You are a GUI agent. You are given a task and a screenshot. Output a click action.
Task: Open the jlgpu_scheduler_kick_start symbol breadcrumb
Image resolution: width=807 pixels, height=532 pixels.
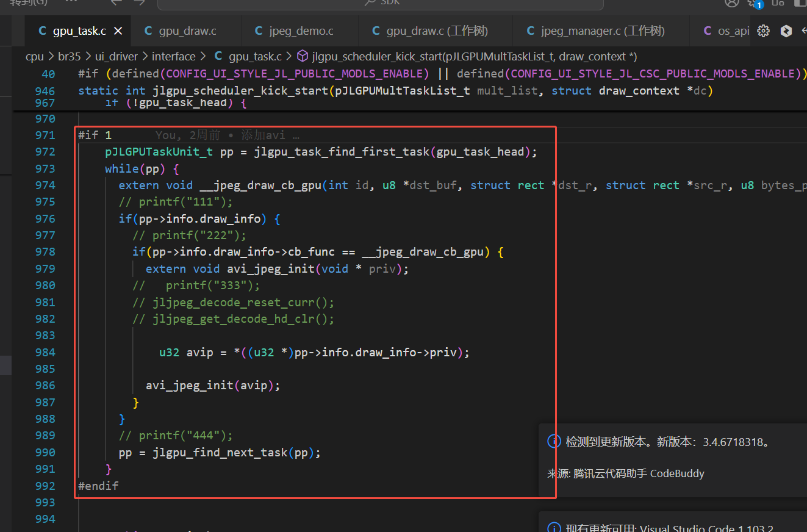467,56
